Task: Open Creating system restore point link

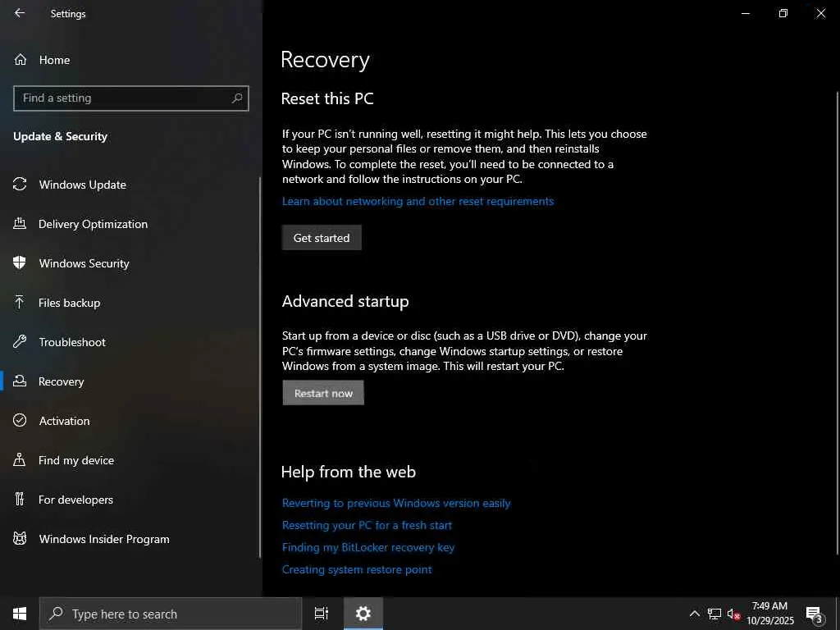Action: pyautogui.click(x=357, y=569)
